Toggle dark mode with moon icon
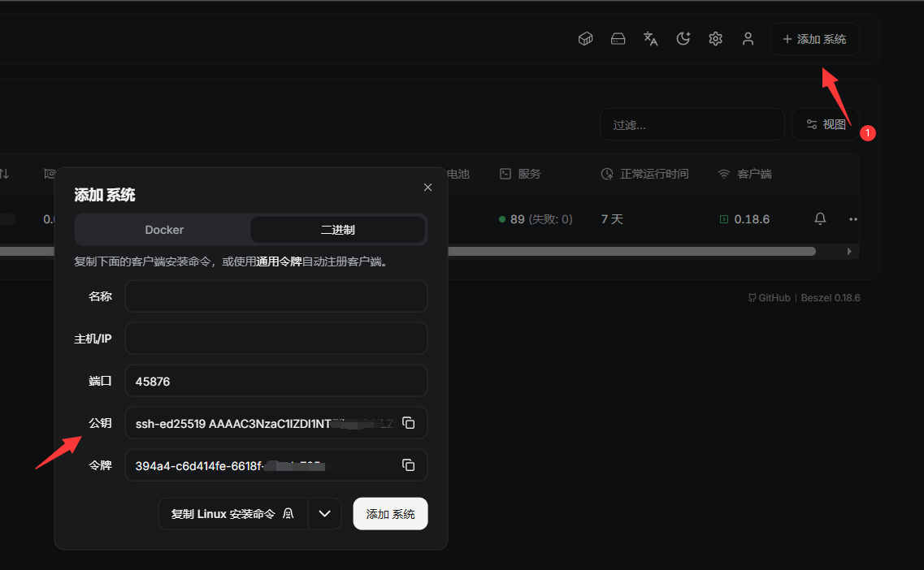This screenshot has height=570, width=924. coord(683,39)
